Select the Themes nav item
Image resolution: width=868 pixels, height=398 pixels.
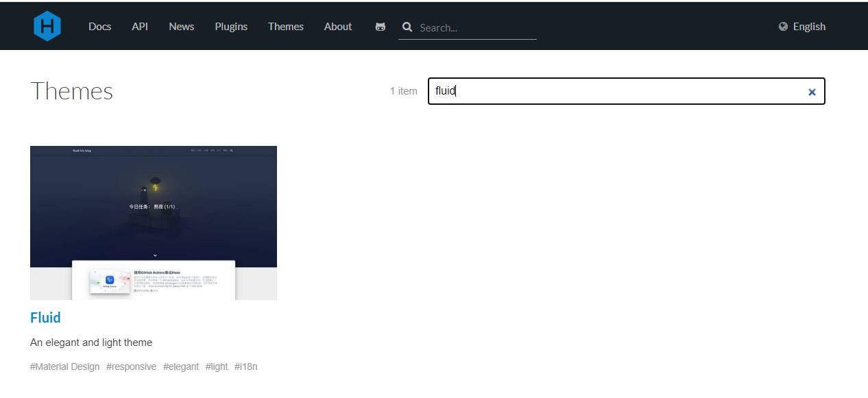pos(286,27)
